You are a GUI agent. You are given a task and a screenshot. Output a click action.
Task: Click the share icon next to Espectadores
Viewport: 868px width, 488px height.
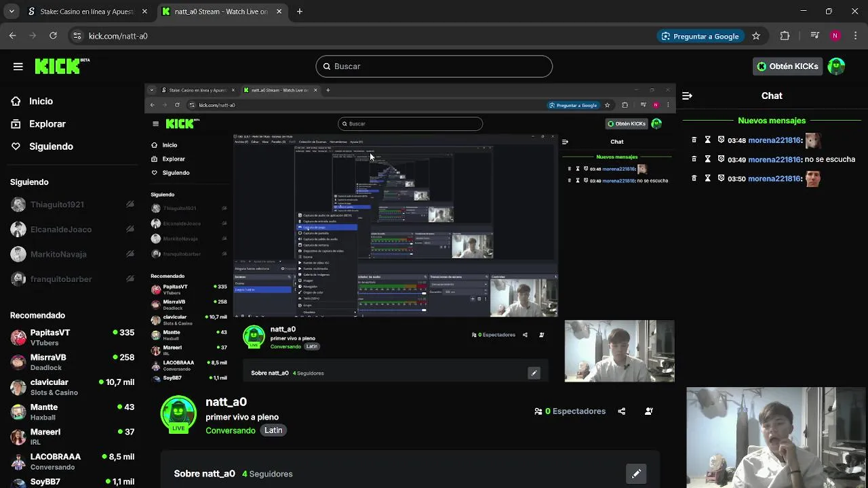(x=621, y=411)
